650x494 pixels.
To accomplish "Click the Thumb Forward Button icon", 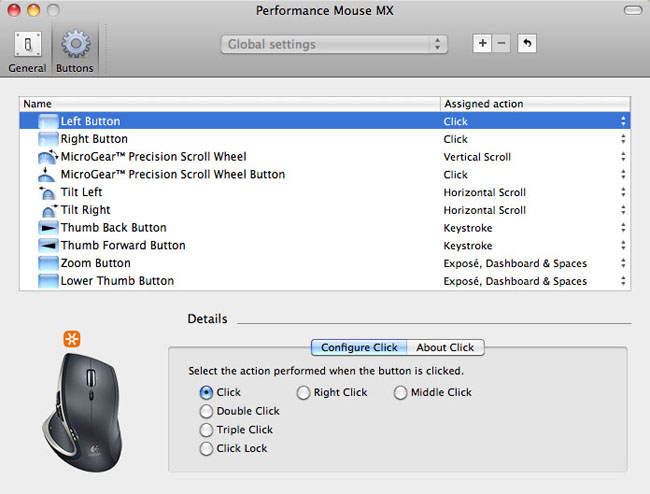I will tap(48, 246).
